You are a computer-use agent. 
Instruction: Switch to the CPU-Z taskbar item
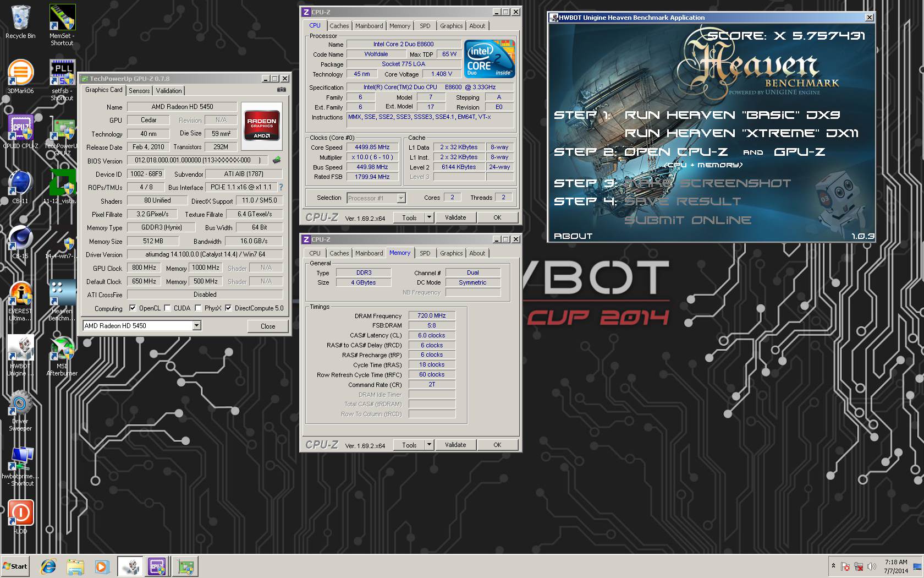[x=157, y=566]
